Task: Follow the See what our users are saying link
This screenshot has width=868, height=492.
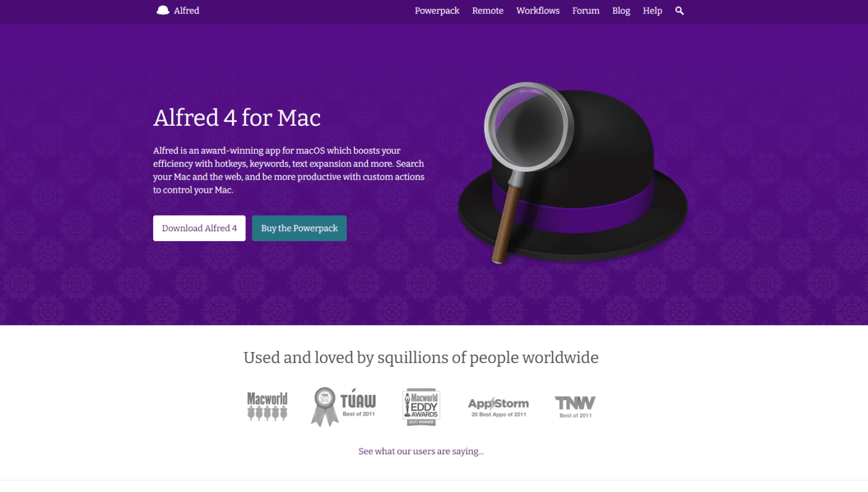Action: tap(421, 451)
